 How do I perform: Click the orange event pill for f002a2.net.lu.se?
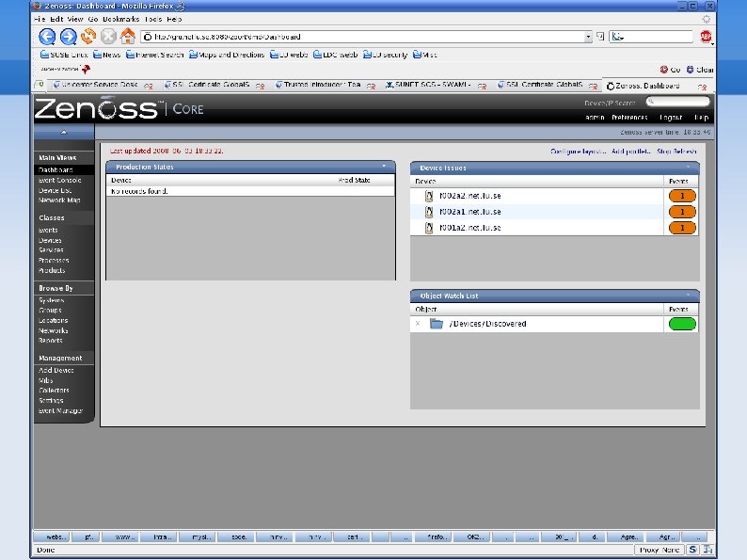click(682, 196)
